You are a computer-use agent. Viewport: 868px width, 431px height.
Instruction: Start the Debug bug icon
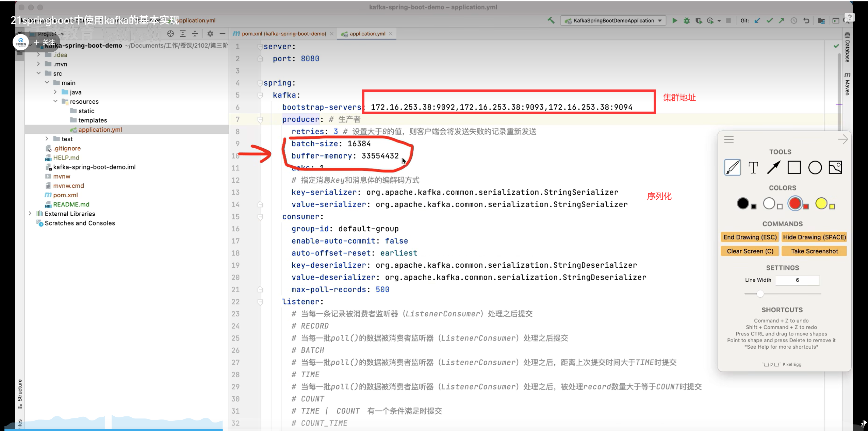click(687, 20)
